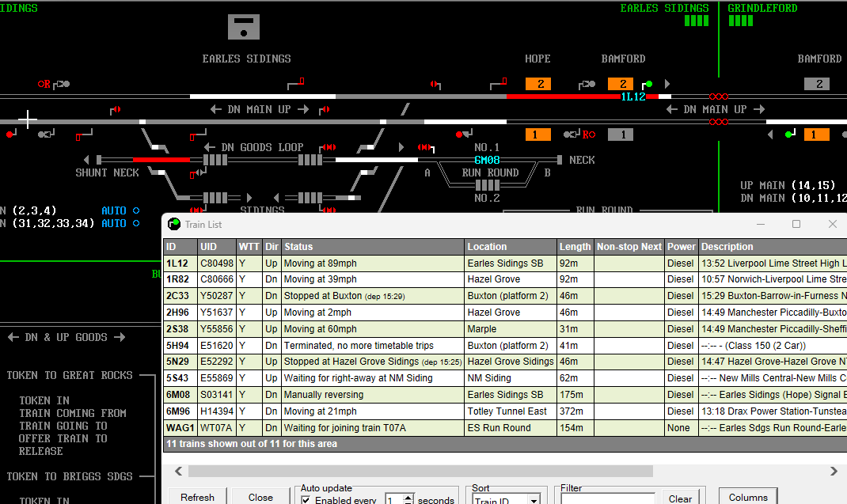The width and height of the screenshot is (847, 504).
Task: Maximize the Train List window
Action: (x=796, y=224)
